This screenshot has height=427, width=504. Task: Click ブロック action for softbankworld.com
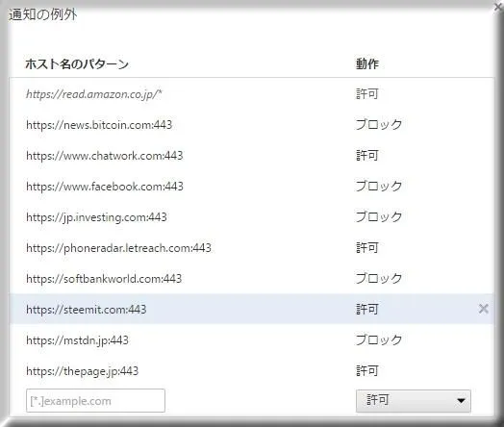click(379, 279)
